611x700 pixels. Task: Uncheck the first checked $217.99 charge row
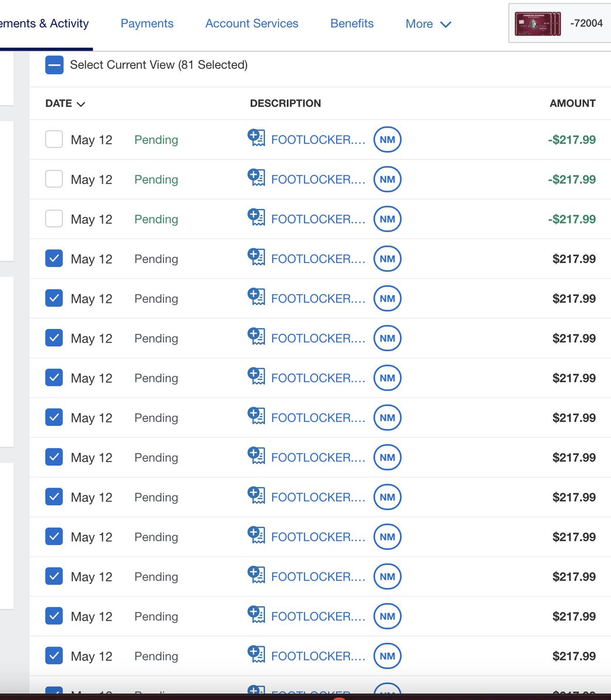pos(54,258)
